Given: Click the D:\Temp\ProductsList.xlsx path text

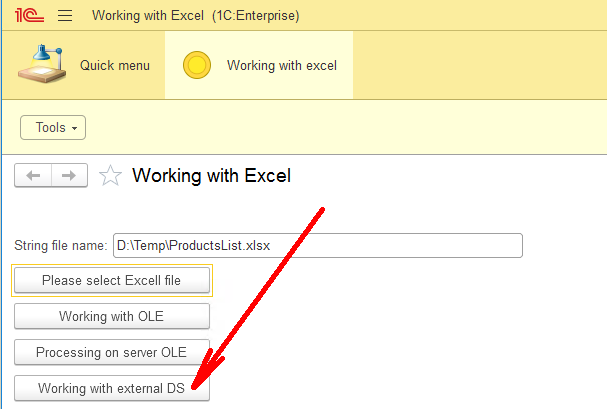Looking at the screenshot, I should click(193, 246).
